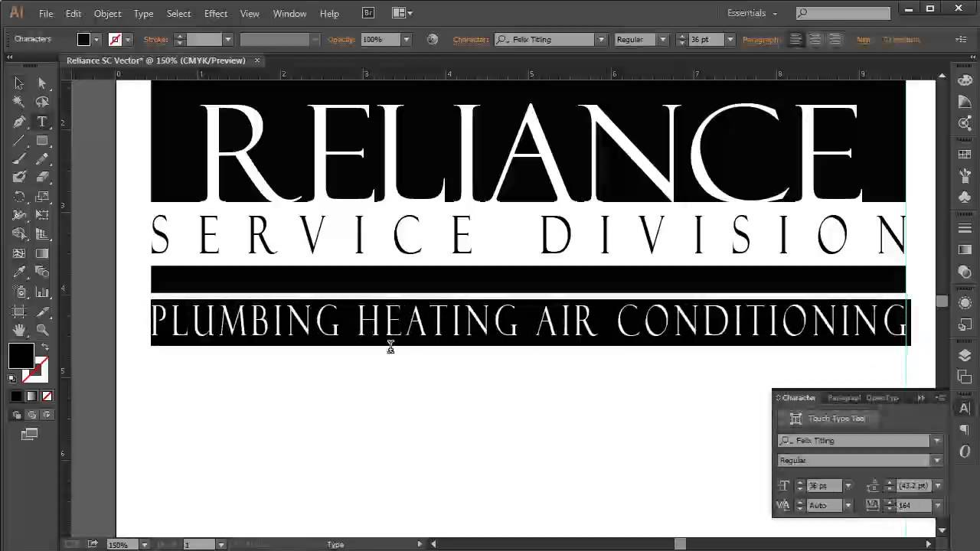Select the Free Transform tool
Screen dimensions: 980x551
point(42,216)
